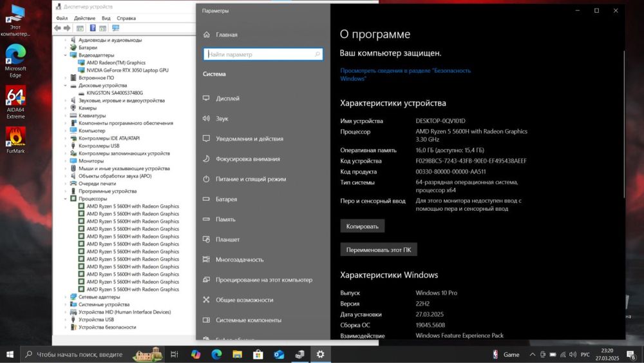Select KINGSTON SA400S37480G disk
Screen dimensions: 644x363
pyautogui.click(x=115, y=93)
